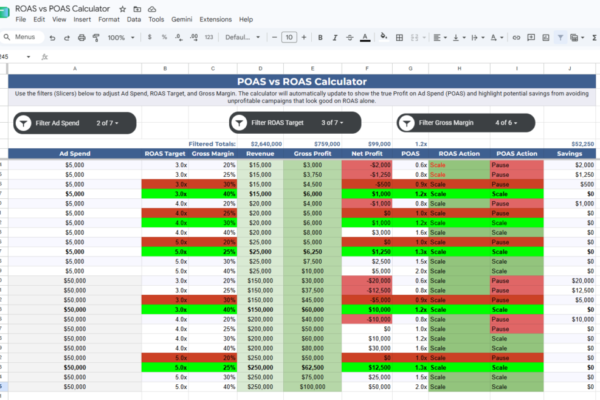600x400 pixels.
Task: Click the Redo icon in toolbar
Action: [x=67, y=38]
